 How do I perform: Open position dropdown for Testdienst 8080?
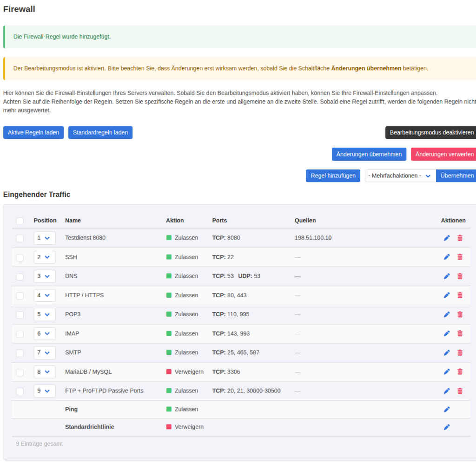point(44,238)
